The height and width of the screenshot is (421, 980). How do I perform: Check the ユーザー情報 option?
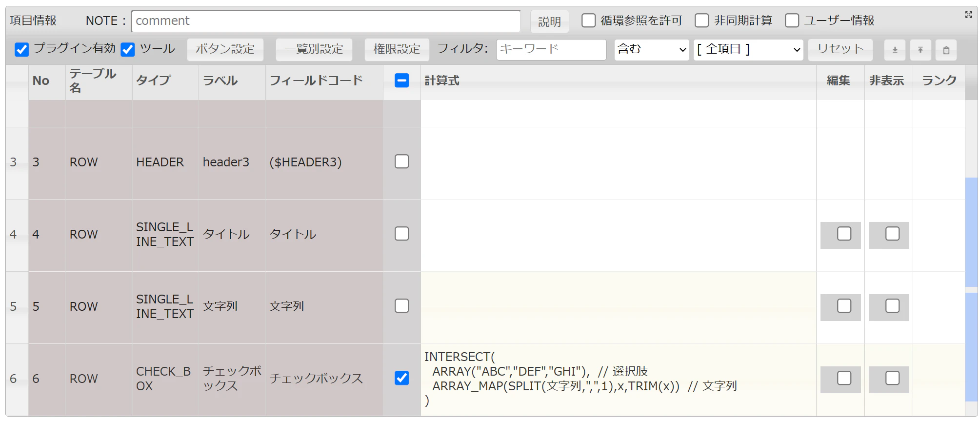pyautogui.click(x=792, y=20)
